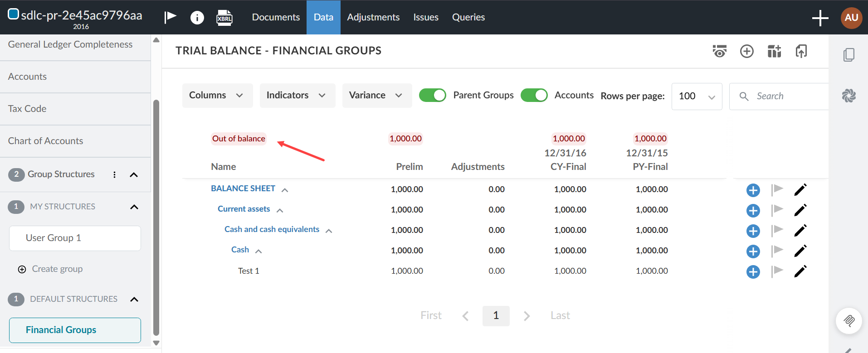Collapse the Current assets group chevron

(280, 211)
